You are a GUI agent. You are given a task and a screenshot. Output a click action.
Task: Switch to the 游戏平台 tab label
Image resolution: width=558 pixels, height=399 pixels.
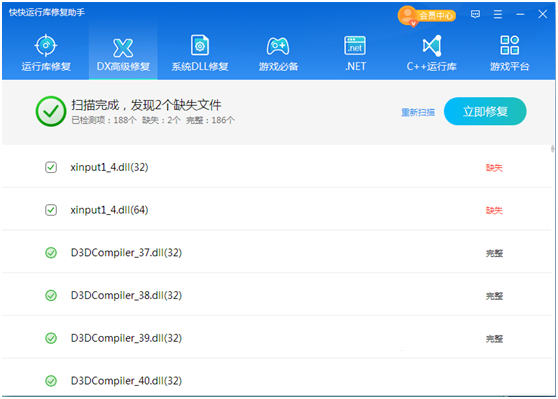[510, 67]
